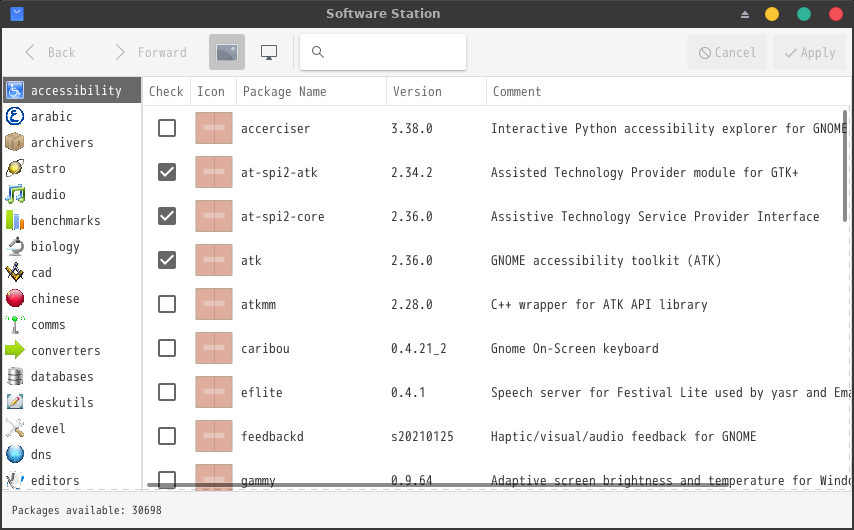
Task: Click the caribou version 0.4.21_2
Action: click(x=418, y=349)
